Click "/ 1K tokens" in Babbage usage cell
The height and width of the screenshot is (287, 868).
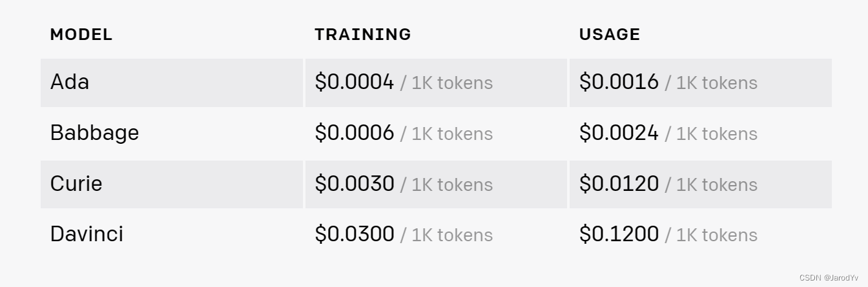[x=711, y=134]
